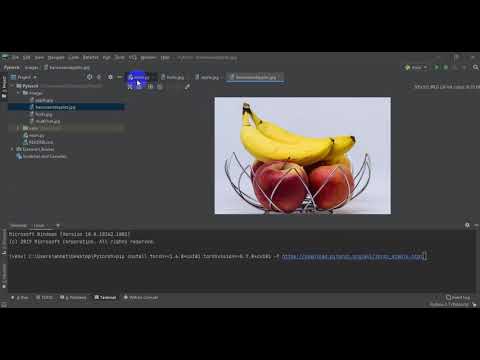Collapse the images folder in tree
Viewport: 480px width, 360px height.
pos(19,93)
